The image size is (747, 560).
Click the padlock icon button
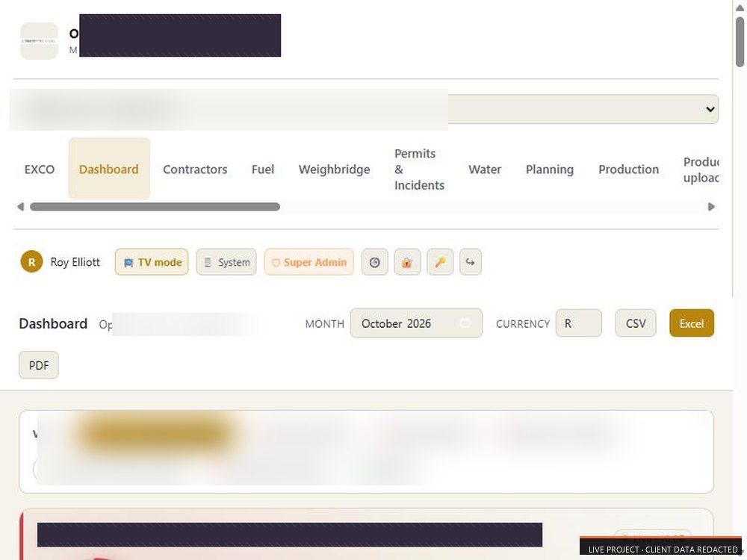(407, 262)
